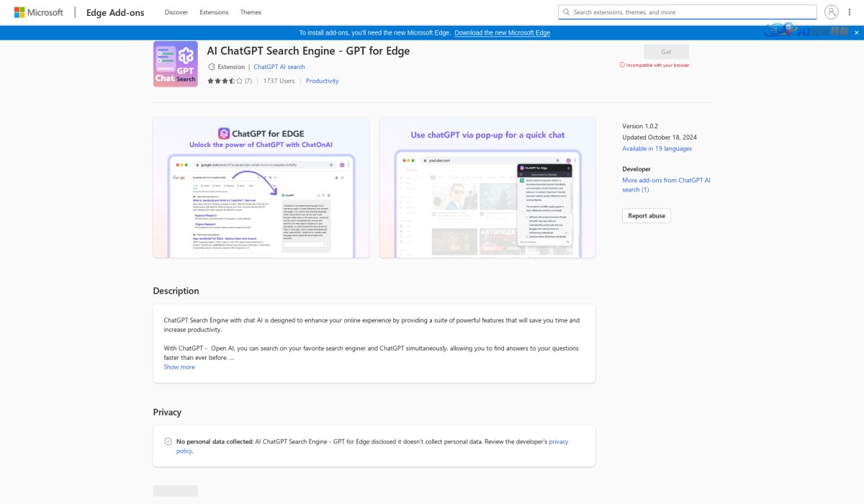Viewport: 864px width, 504px height.
Task: Click the Microsoft logo icon
Action: 19,12
